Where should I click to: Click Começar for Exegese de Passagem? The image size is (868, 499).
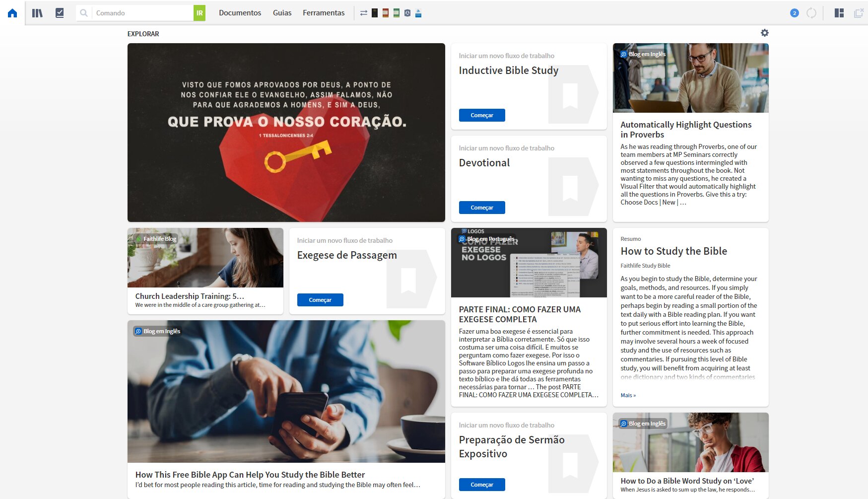pos(320,300)
